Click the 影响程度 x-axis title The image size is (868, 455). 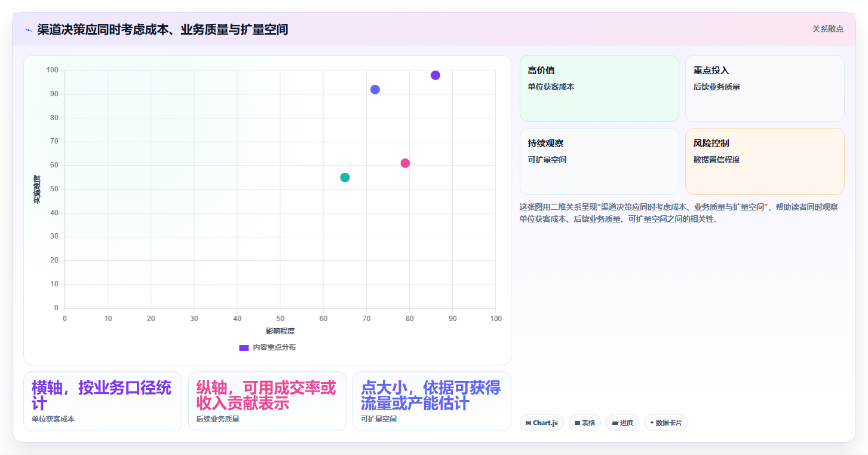point(280,331)
